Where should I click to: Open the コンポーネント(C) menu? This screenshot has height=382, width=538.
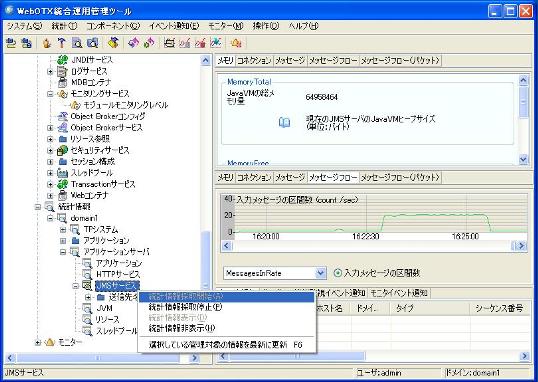[x=113, y=26]
